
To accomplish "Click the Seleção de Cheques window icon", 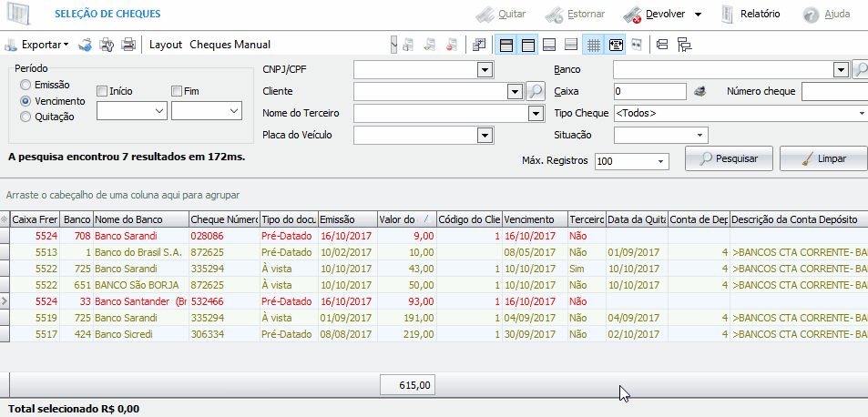I will (18, 14).
